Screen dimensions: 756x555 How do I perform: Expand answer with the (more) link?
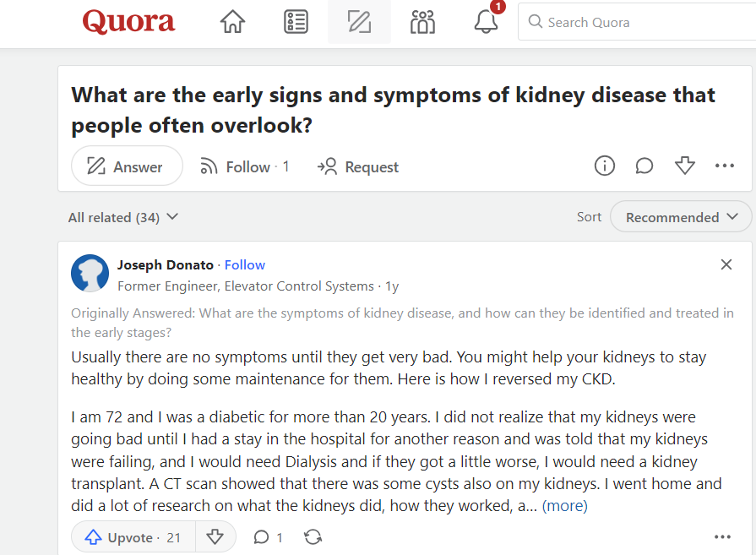pyautogui.click(x=564, y=506)
